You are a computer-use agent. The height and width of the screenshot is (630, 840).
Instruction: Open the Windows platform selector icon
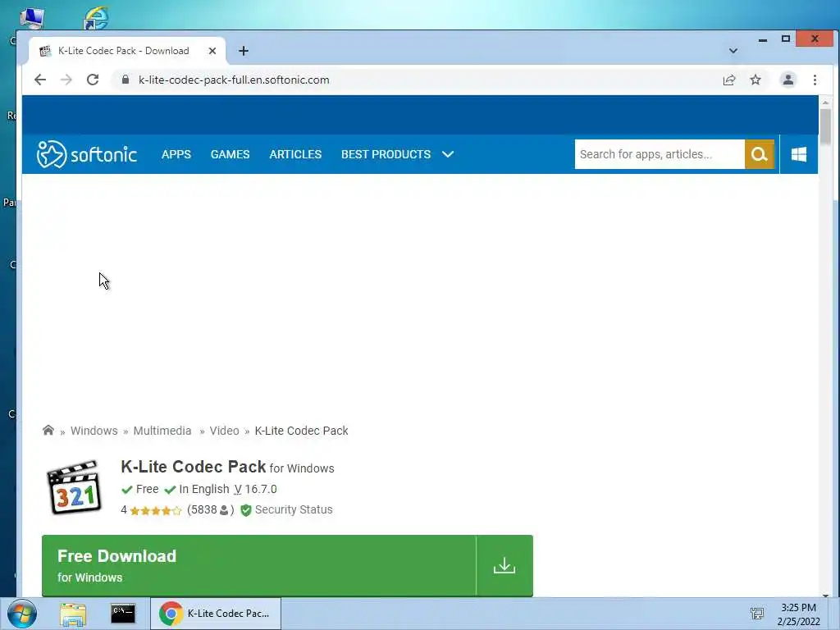(x=799, y=154)
